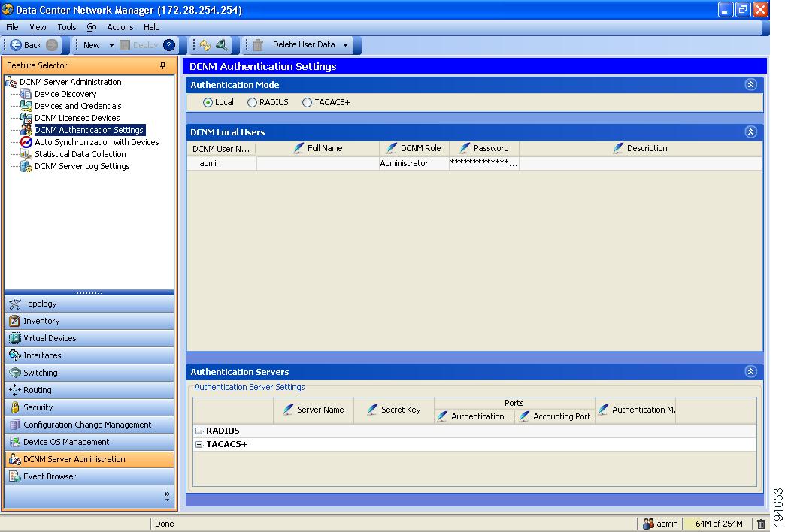Click the grayed Forward arrow icon
The image size is (785, 532).
(x=52, y=45)
